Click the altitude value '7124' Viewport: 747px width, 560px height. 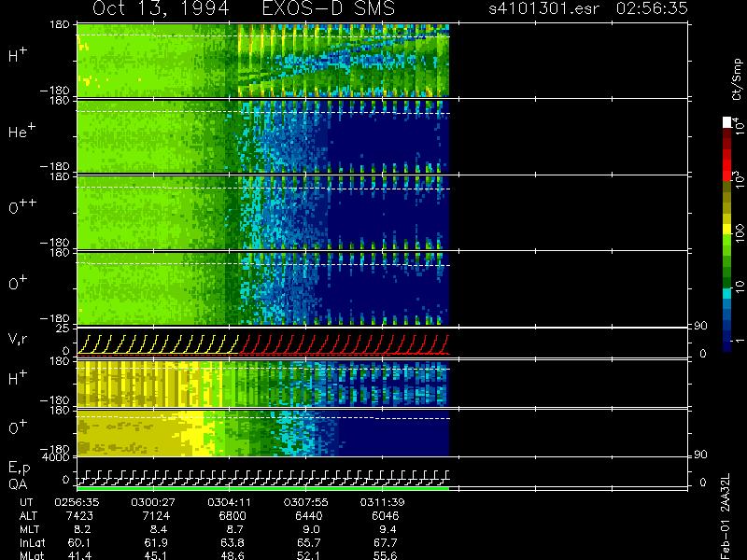156,516
